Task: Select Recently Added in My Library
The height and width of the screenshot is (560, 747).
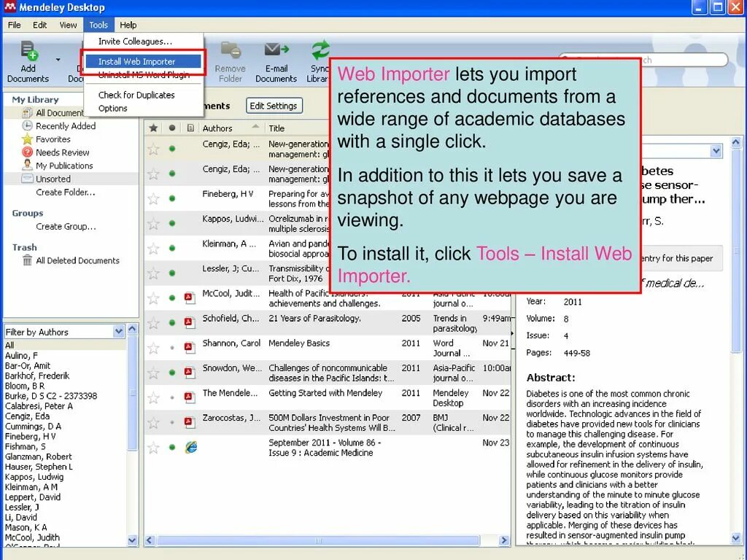Action: (x=66, y=125)
